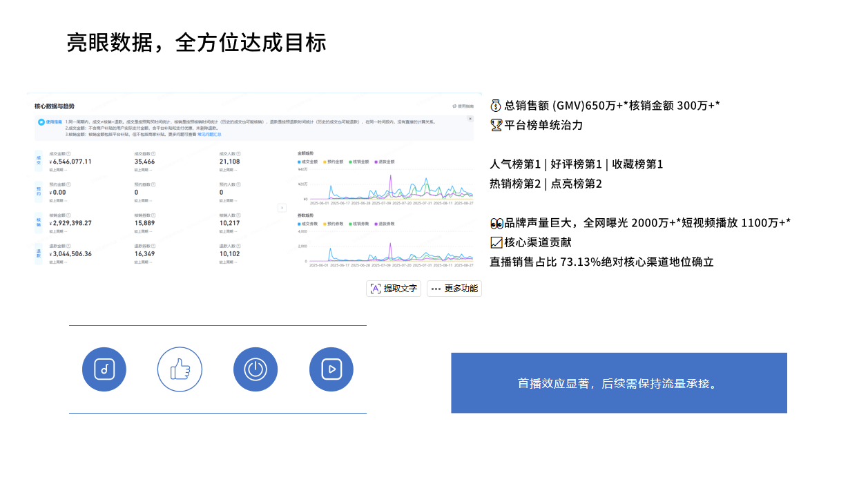
Task: Click the 提取文字 button
Action: pyautogui.click(x=394, y=289)
